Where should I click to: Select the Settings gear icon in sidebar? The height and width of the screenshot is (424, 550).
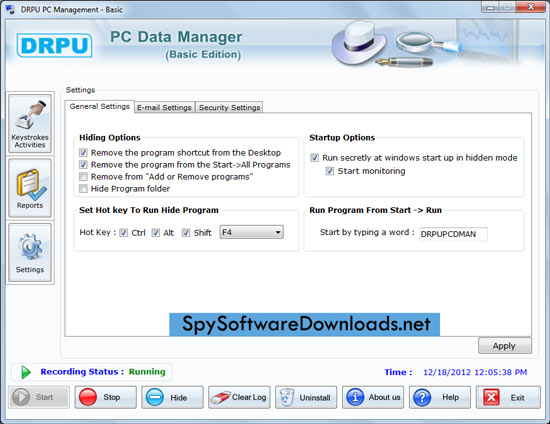click(x=30, y=253)
